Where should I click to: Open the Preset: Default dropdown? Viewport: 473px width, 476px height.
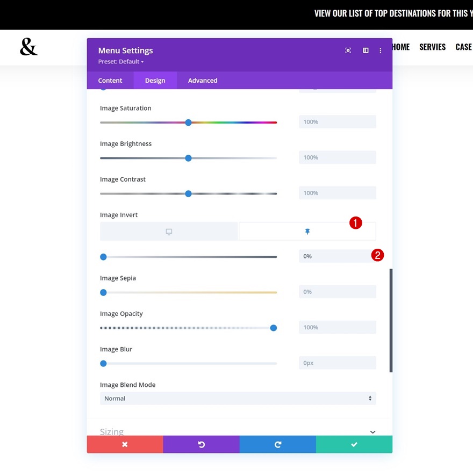tap(121, 62)
